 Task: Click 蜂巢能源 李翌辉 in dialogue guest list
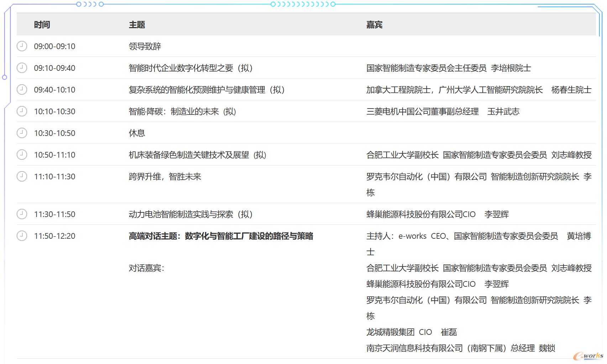(x=438, y=284)
